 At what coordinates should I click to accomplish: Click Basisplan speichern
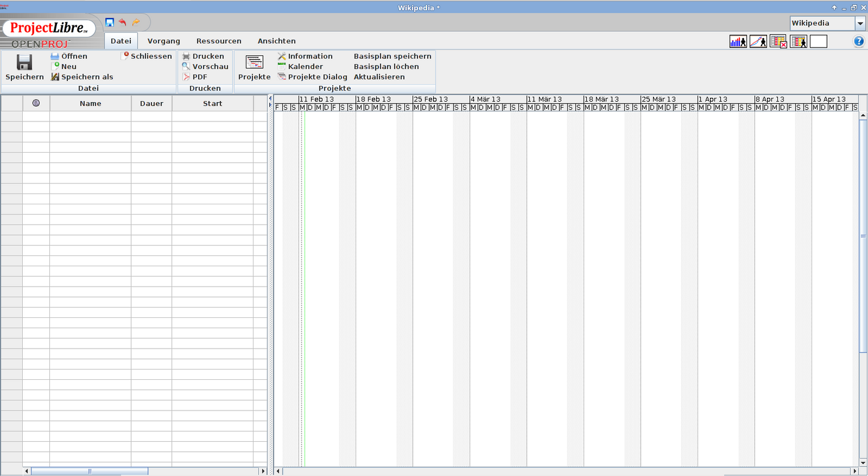click(391, 56)
